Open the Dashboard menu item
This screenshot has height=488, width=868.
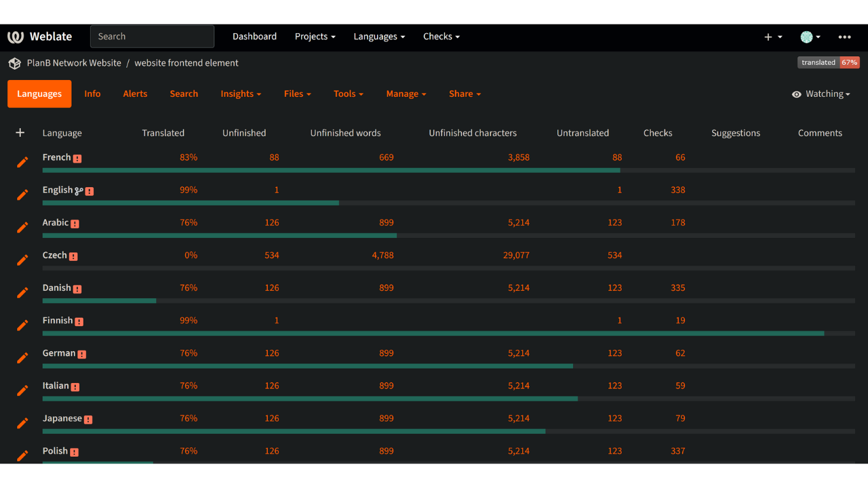[x=254, y=37]
